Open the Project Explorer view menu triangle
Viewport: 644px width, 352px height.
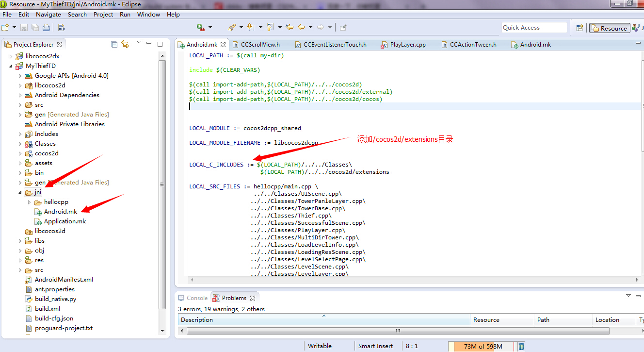139,43
